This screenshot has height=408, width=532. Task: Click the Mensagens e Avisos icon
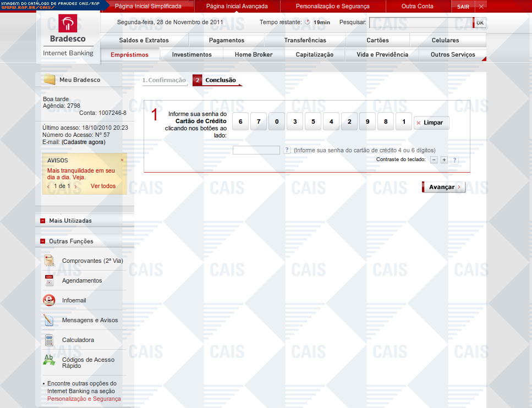coord(50,320)
